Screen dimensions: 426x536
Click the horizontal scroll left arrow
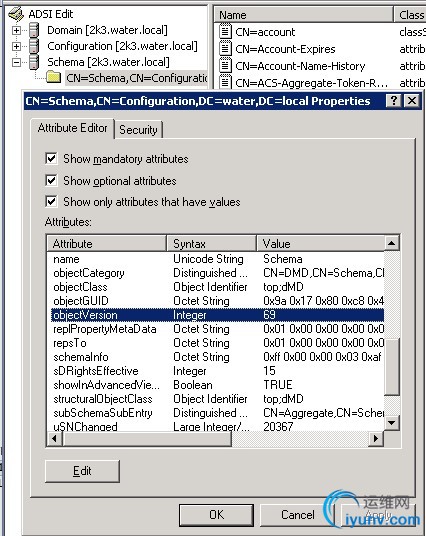point(55,438)
